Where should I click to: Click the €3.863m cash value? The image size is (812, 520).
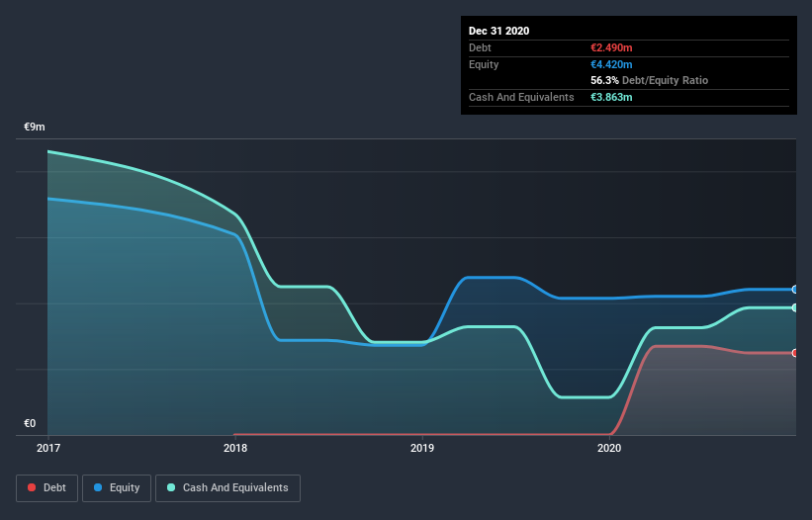click(611, 97)
